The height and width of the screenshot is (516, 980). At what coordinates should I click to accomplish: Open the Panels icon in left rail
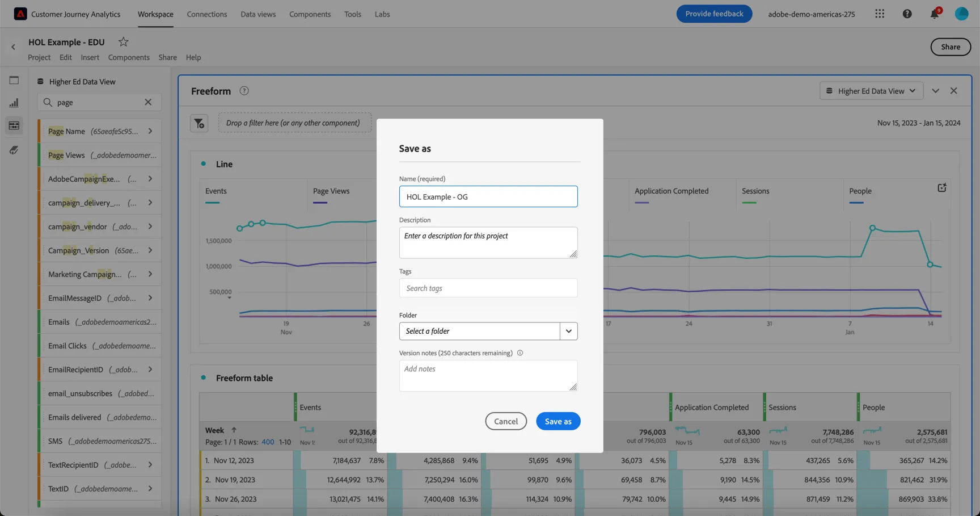pos(14,80)
